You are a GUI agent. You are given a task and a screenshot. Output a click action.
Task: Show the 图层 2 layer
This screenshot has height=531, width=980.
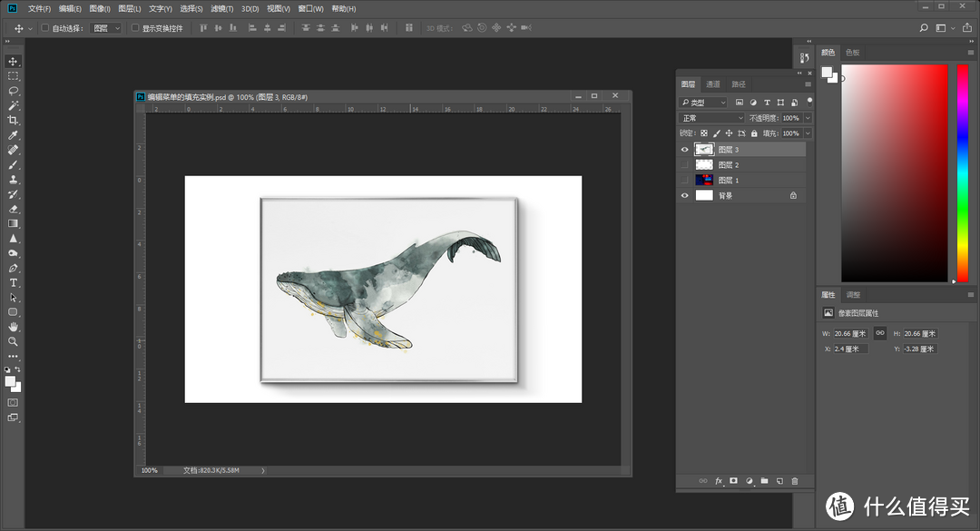(x=685, y=164)
